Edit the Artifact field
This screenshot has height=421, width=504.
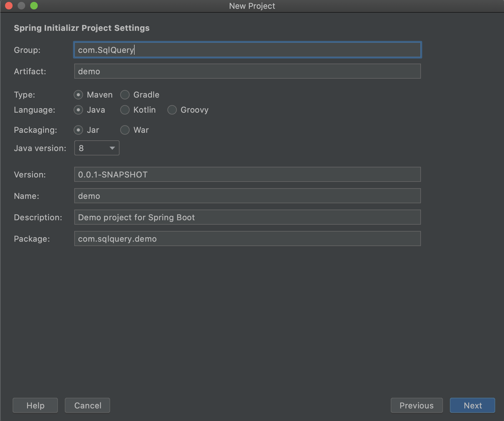247,71
